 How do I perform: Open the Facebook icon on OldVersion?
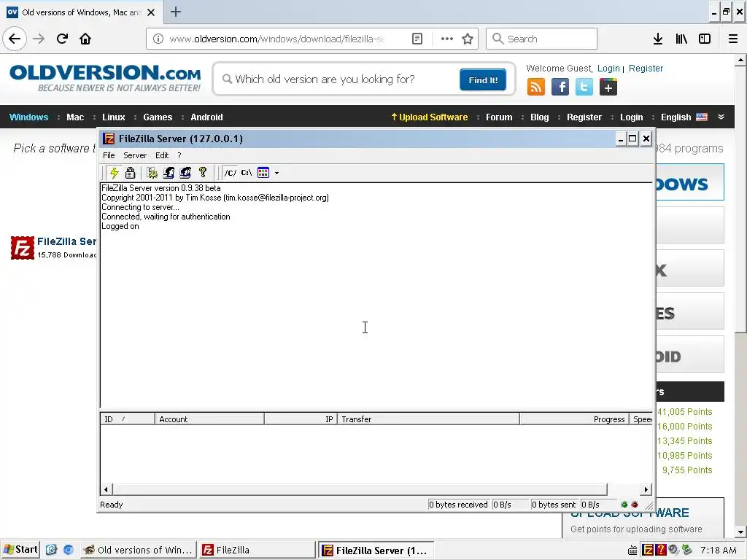560,87
